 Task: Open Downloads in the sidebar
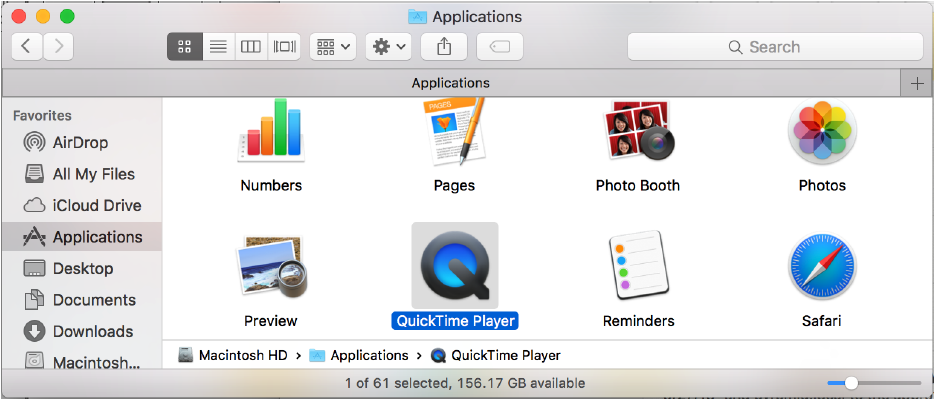coord(81,332)
